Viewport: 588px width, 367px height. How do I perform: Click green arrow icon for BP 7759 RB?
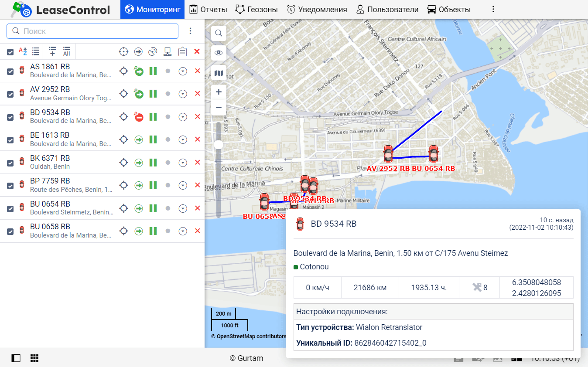pyautogui.click(x=139, y=185)
